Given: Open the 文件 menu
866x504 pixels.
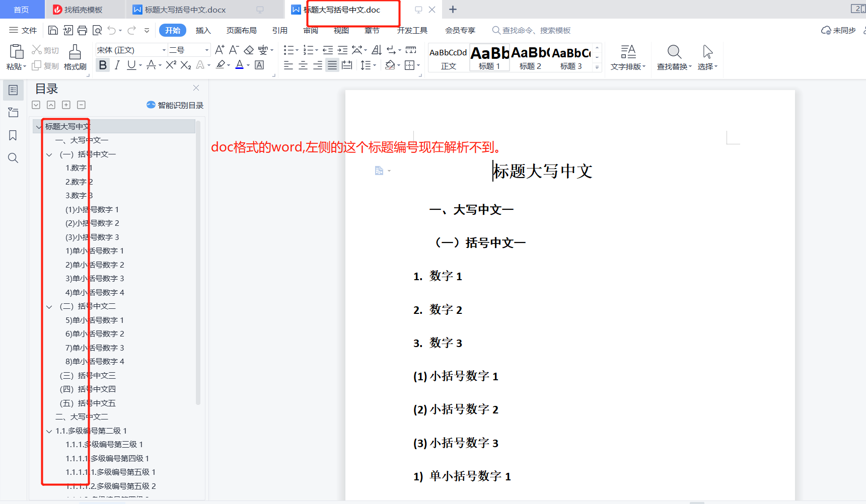Looking at the screenshot, I should click(x=23, y=30).
